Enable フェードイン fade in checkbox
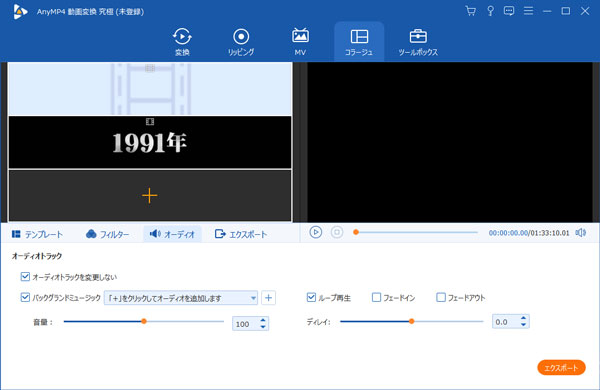The image size is (600, 390). click(377, 297)
